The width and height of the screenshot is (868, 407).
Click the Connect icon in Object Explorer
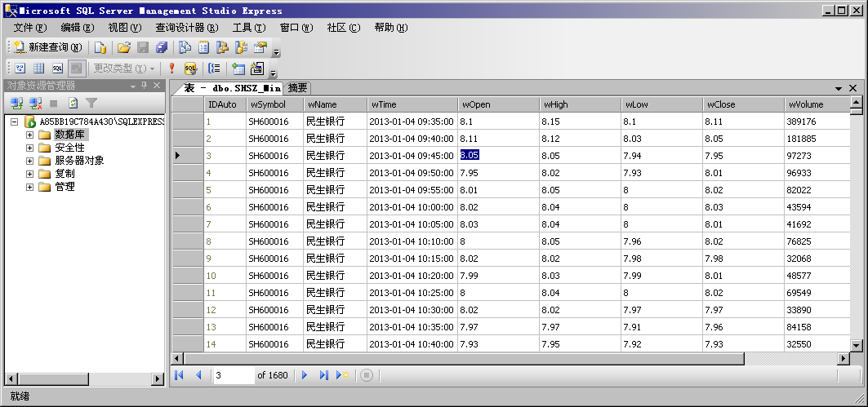click(x=17, y=103)
